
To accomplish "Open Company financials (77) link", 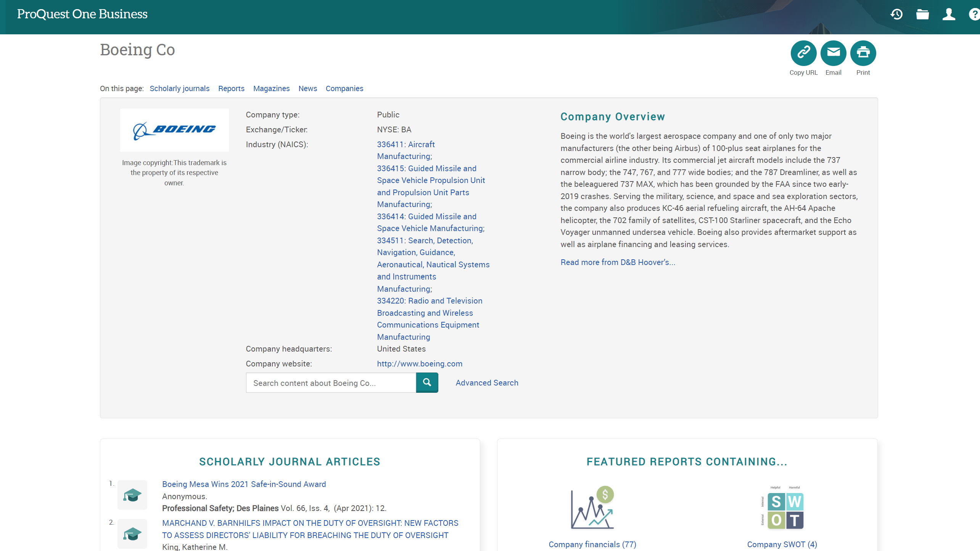I will click(592, 545).
